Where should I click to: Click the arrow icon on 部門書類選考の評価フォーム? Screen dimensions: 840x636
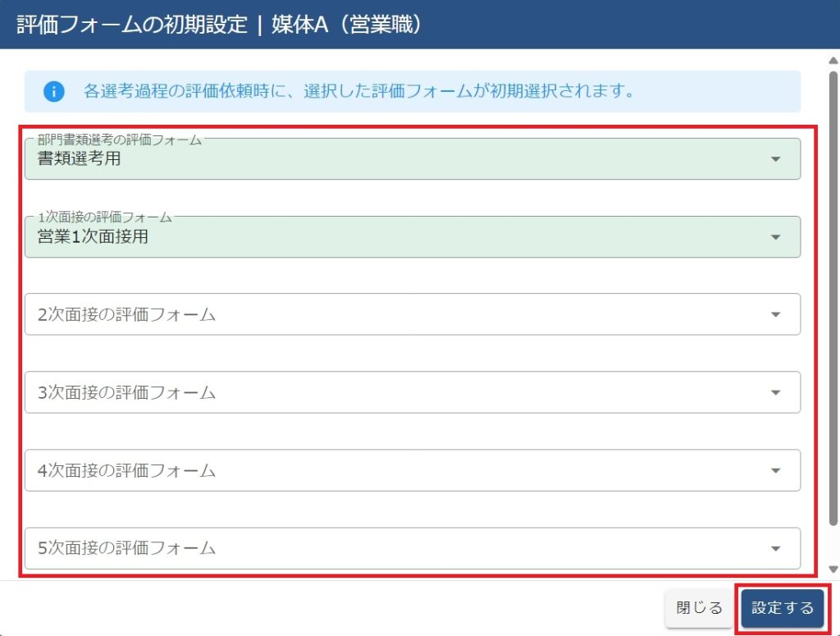tap(775, 159)
